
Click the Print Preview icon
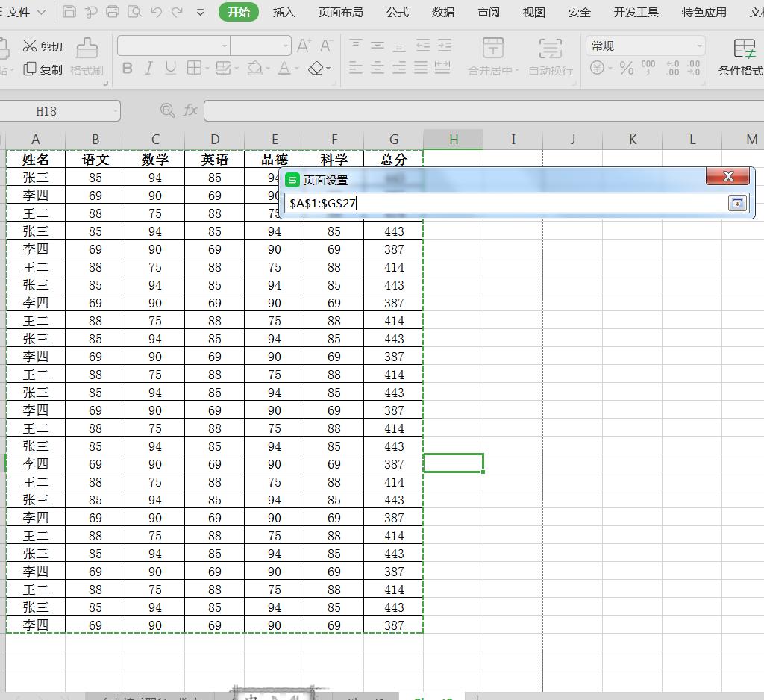[x=134, y=12]
